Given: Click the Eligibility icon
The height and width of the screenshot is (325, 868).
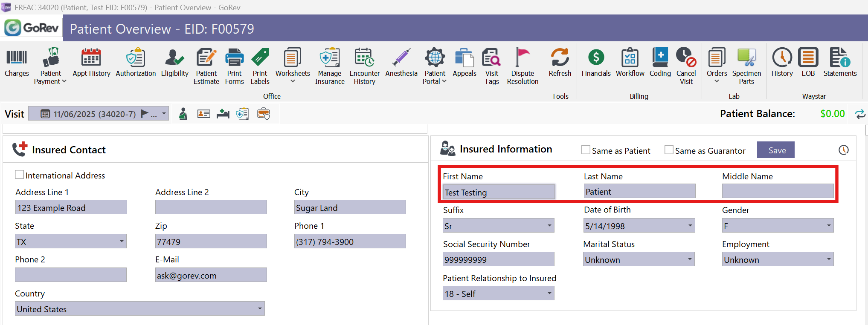Looking at the screenshot, I should click(174, 58).
